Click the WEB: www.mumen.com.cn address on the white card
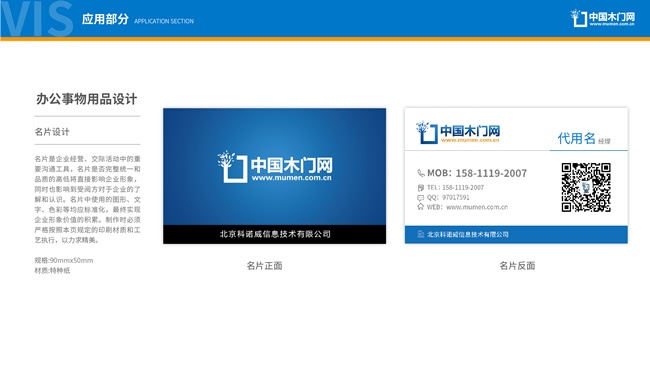Viewport: 650px width, 365px height. 467,207
